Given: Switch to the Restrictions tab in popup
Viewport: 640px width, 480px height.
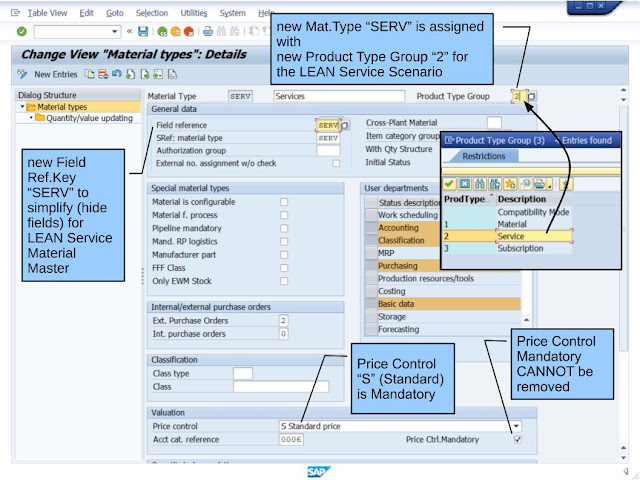Looking at the screenshot, I should tap(483, 156).
